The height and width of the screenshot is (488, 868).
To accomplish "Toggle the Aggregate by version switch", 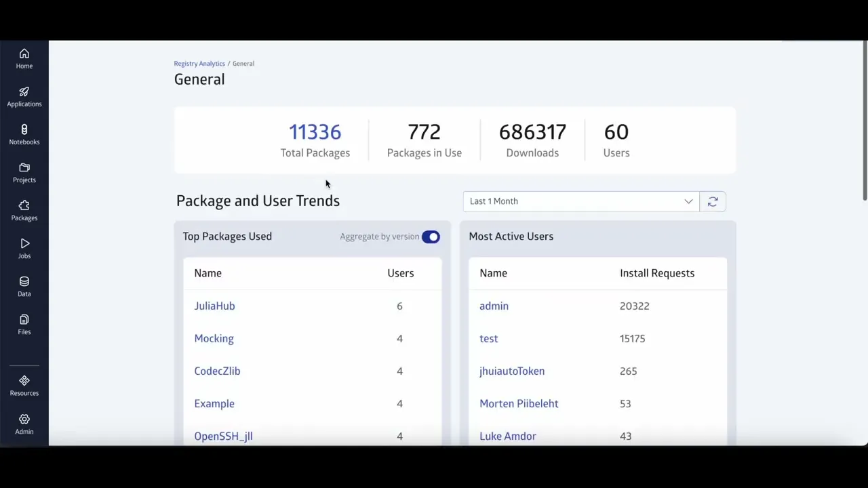I will [x=431, y=237].
